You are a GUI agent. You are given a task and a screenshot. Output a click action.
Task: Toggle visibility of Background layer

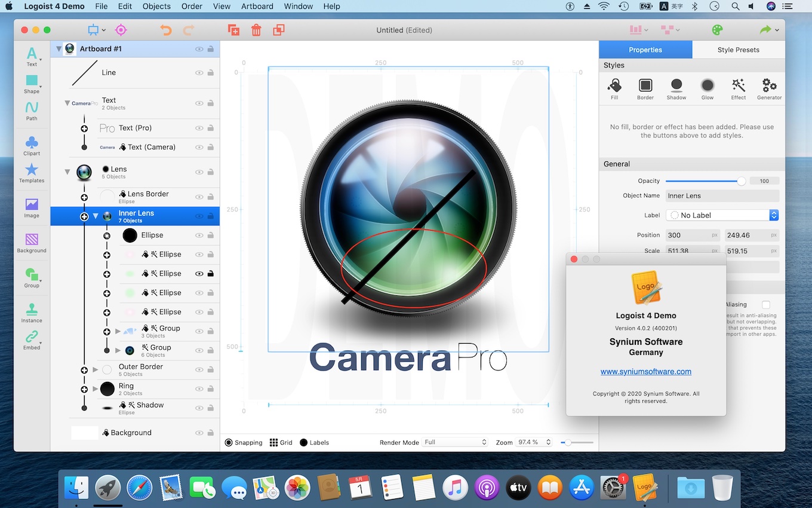[x=199, y=433]
